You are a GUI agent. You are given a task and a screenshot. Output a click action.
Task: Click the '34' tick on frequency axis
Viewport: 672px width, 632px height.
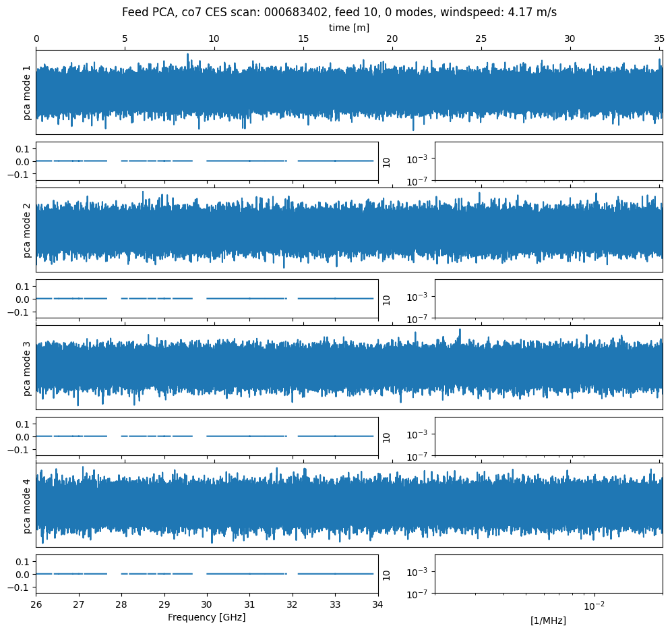coord(378,604)
